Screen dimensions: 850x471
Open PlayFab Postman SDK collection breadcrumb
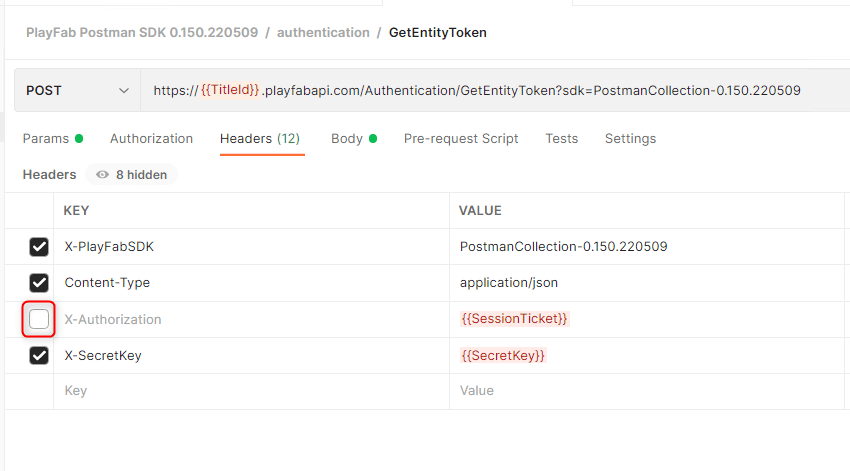click(x=142, y=33)
